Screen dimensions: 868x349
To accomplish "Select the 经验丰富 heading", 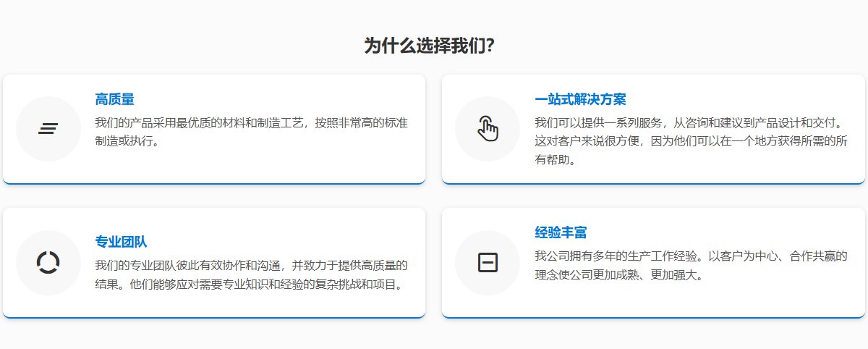I will [x=561, y=232].
